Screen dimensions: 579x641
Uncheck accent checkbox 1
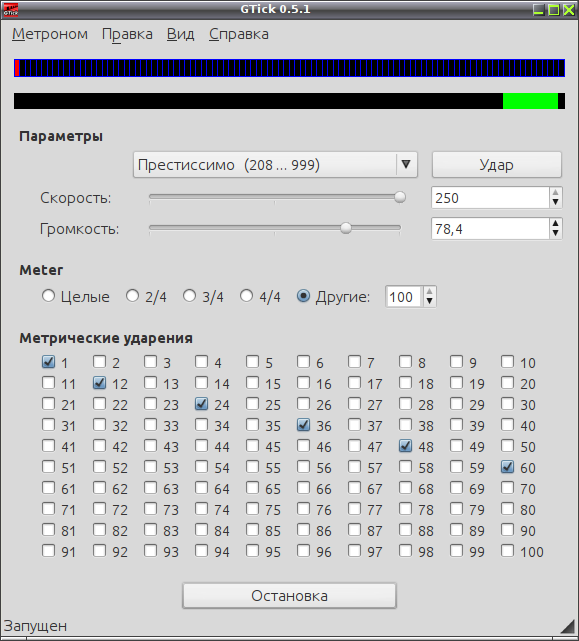tap(48, 362)
